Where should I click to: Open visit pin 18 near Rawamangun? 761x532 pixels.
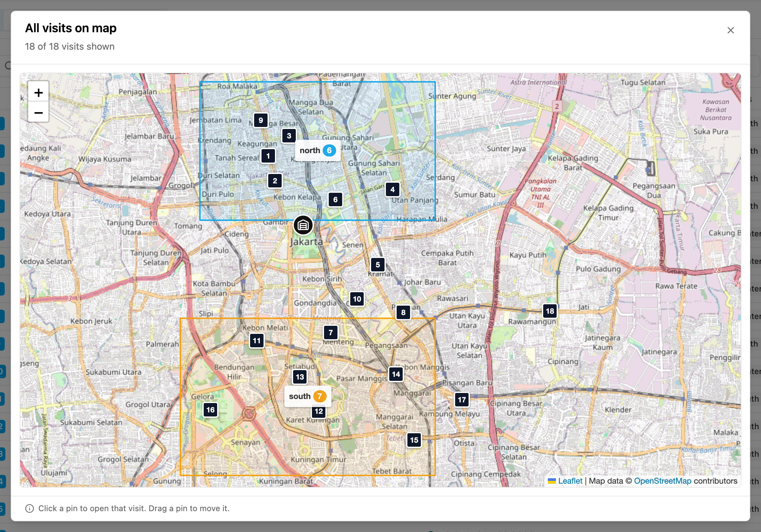550,311
